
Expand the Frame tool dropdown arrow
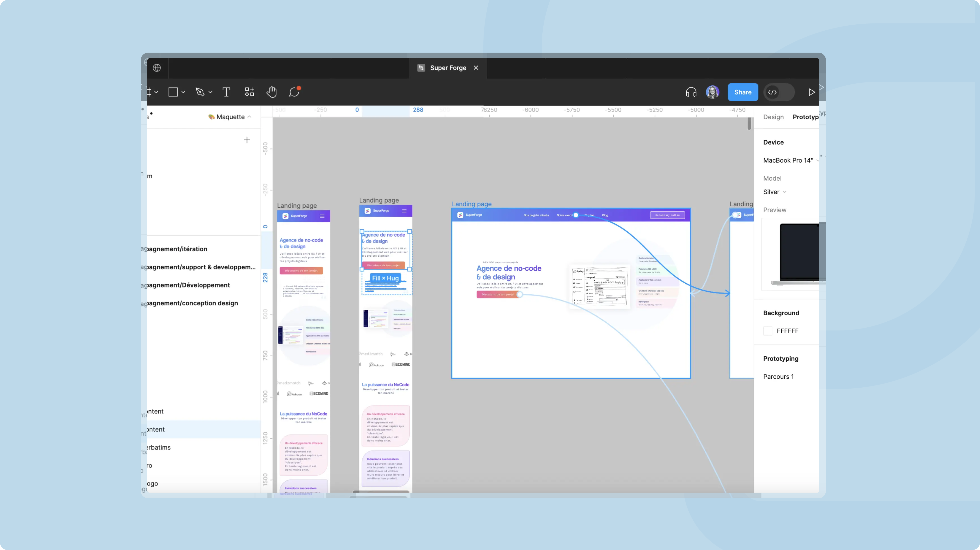156,92
